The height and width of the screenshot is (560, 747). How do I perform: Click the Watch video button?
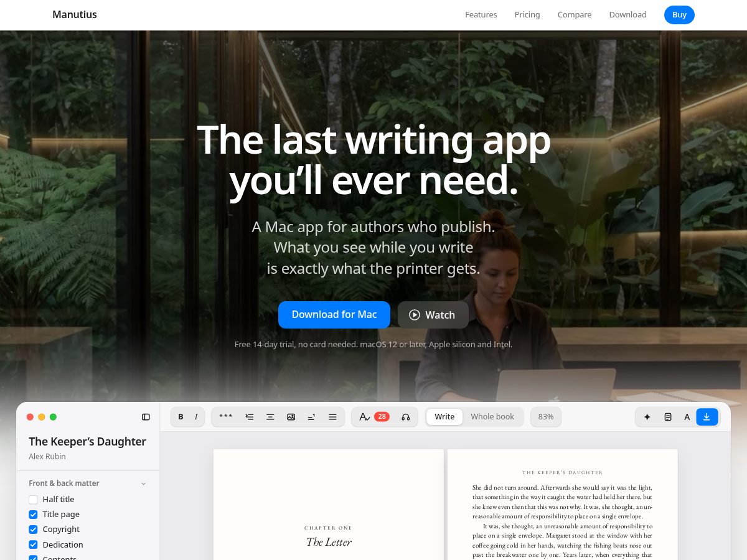tap(433, 315)
